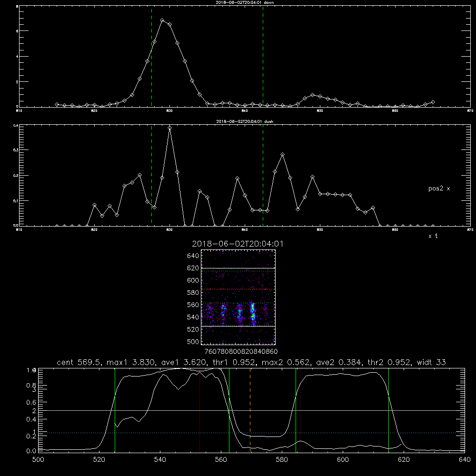Click the secondary peak diamond near 850 in dawn plot
Screen dimensions: 476x476
313,95
